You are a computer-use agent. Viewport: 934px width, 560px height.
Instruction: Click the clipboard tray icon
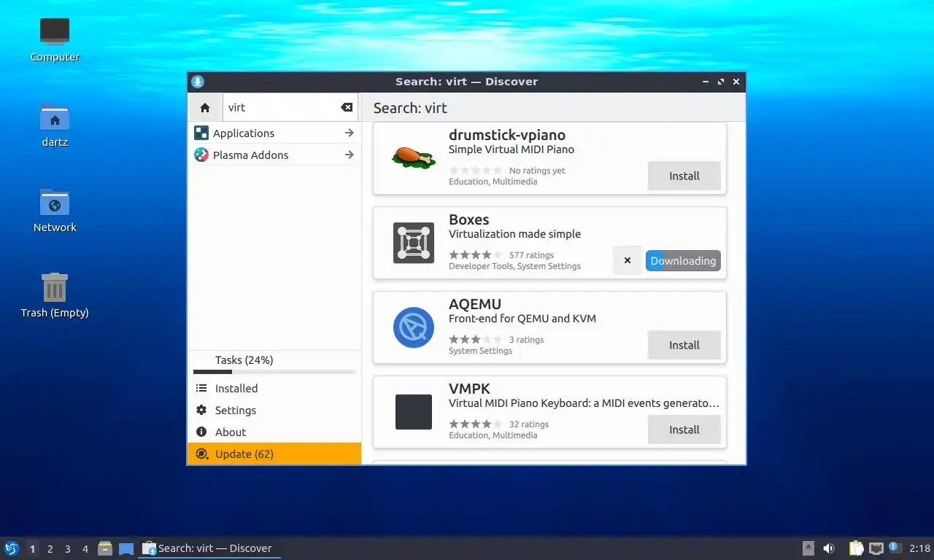(x=857, y=548)
